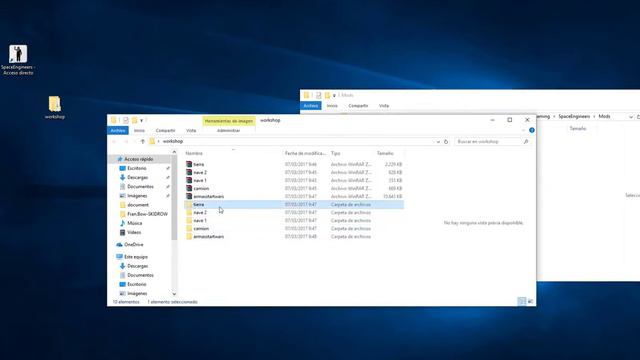The image size is (640, 360).
Task: Open address bar dropdown in Mods window
Action: point(631,117)
